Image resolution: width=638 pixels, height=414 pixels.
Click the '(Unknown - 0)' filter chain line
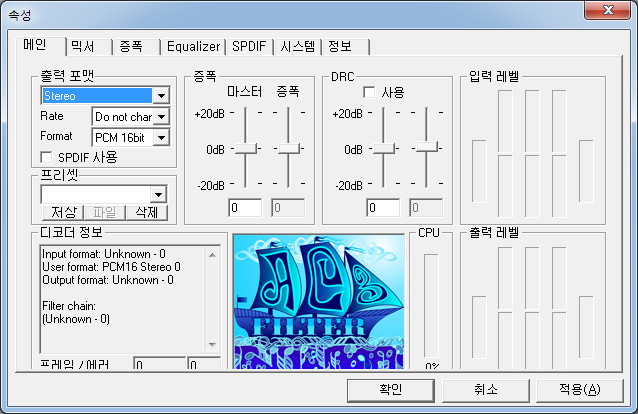[76, 319]
